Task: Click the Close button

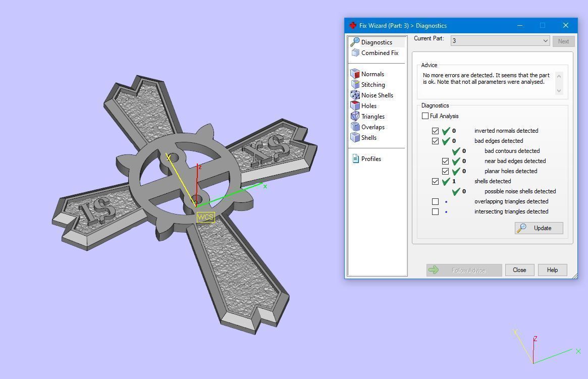Action: pyautogui.click(x=519, y=270)
